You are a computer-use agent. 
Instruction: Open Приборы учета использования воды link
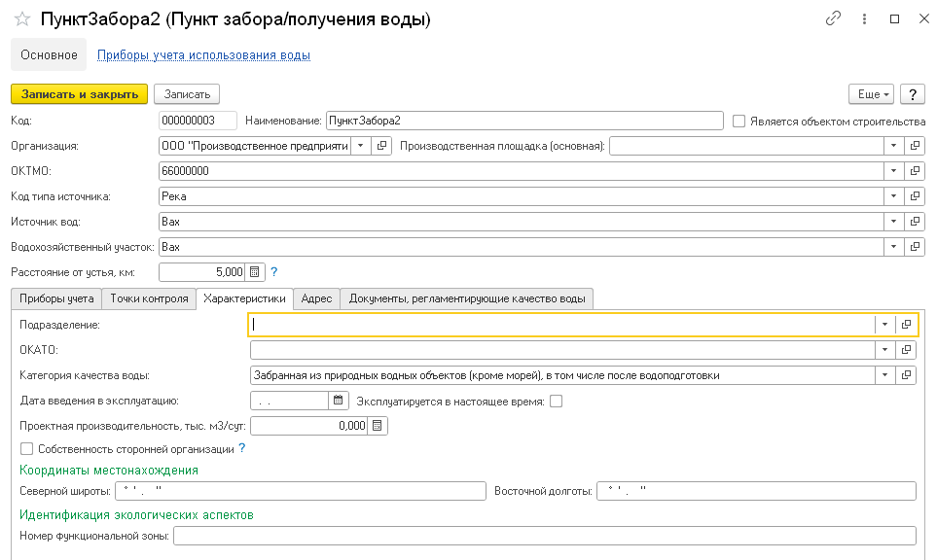click(203, 55)
